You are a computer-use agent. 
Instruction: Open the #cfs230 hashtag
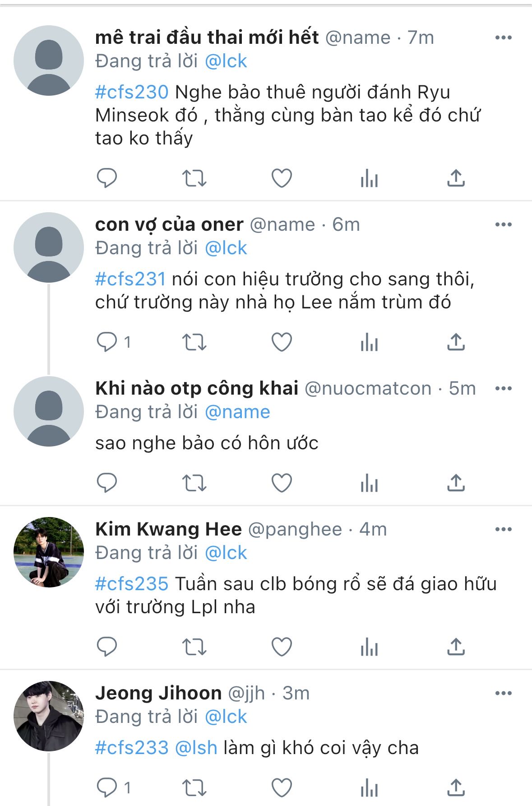(132, 92)
